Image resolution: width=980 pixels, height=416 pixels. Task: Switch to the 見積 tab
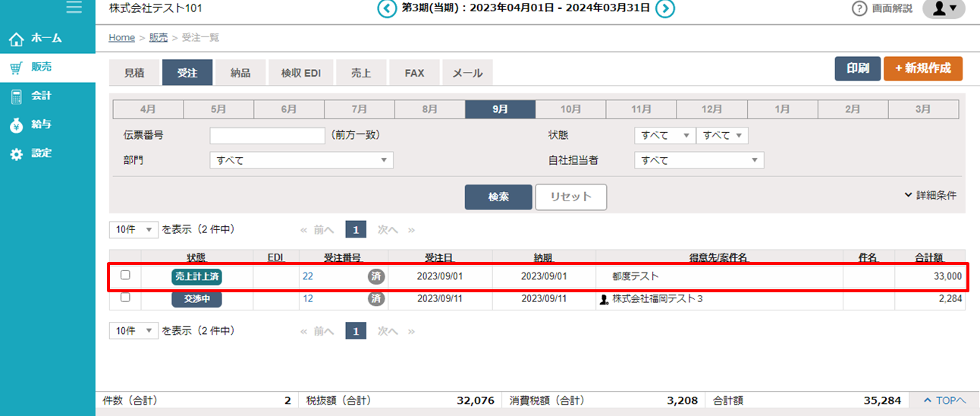134,73
